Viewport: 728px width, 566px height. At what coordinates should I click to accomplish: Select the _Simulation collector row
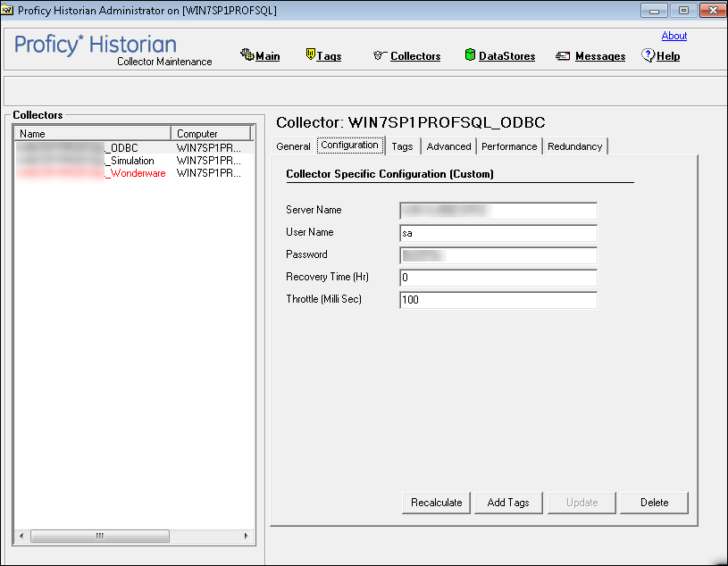tap(135, 161)
